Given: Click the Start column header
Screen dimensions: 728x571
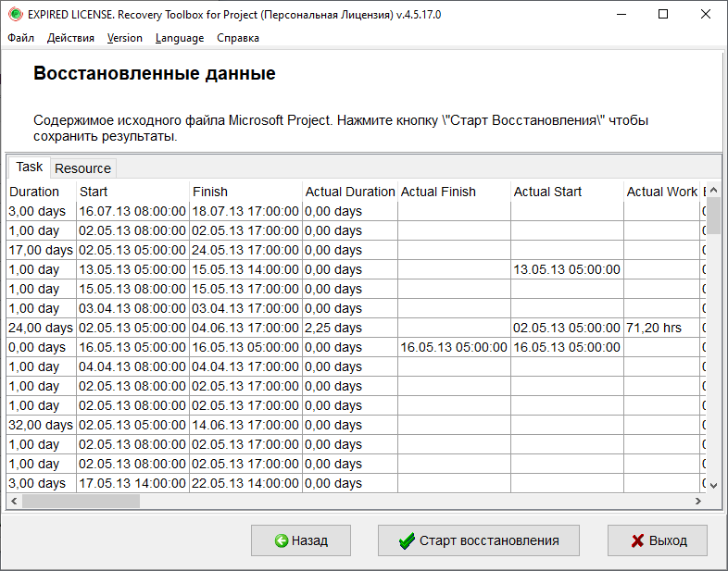Looking at the screenshot, I should (x=132, y=192).
